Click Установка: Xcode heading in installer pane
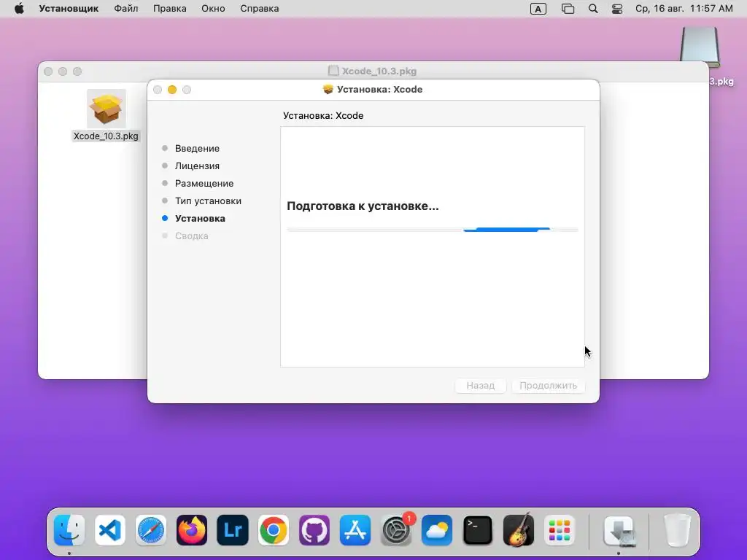Image resolution: width=747 pixels, height=560 pixels. 323,116
